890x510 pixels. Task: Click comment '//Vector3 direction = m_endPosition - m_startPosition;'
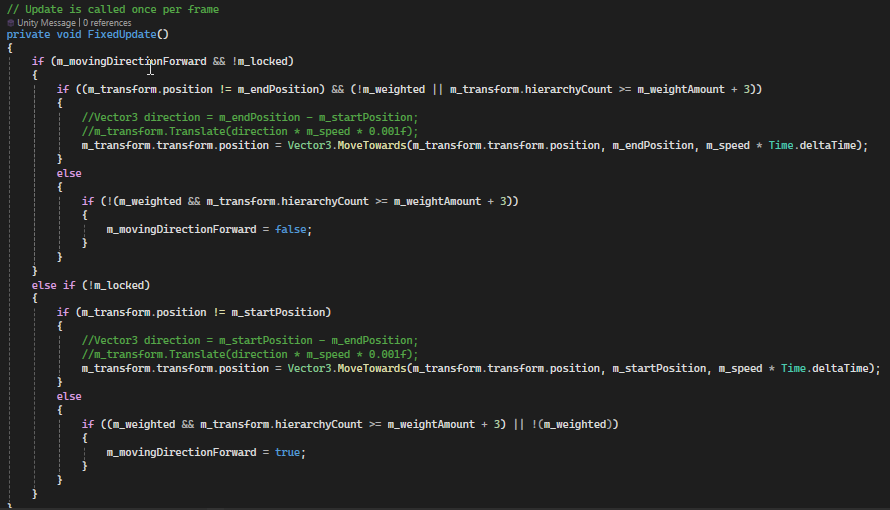click(x=250, y=117)
